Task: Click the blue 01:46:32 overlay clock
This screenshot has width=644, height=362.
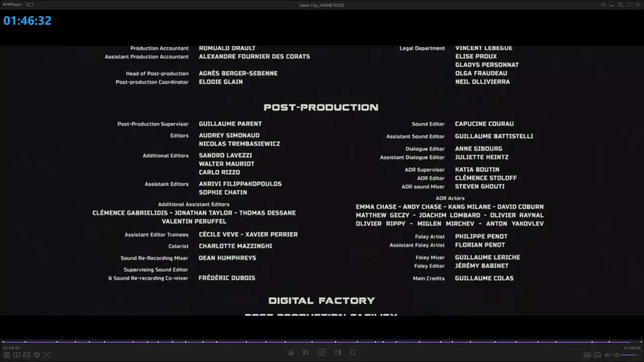Action: click(28, 21)
